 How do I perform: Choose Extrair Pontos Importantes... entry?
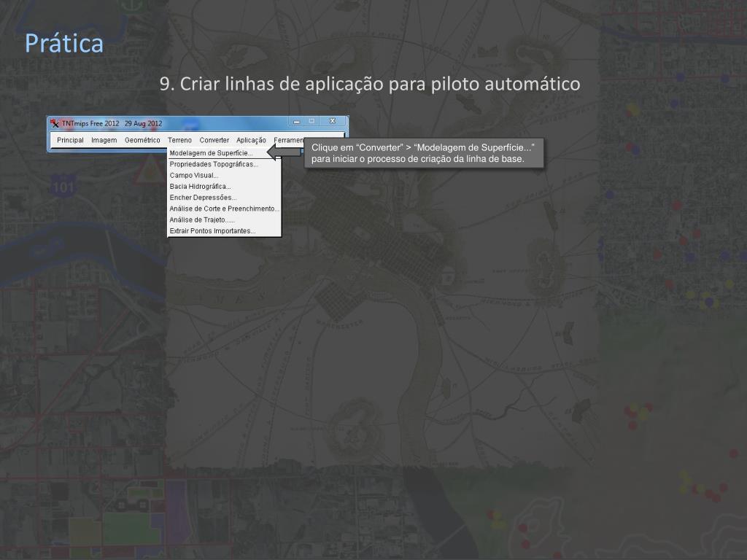(224, 231)
